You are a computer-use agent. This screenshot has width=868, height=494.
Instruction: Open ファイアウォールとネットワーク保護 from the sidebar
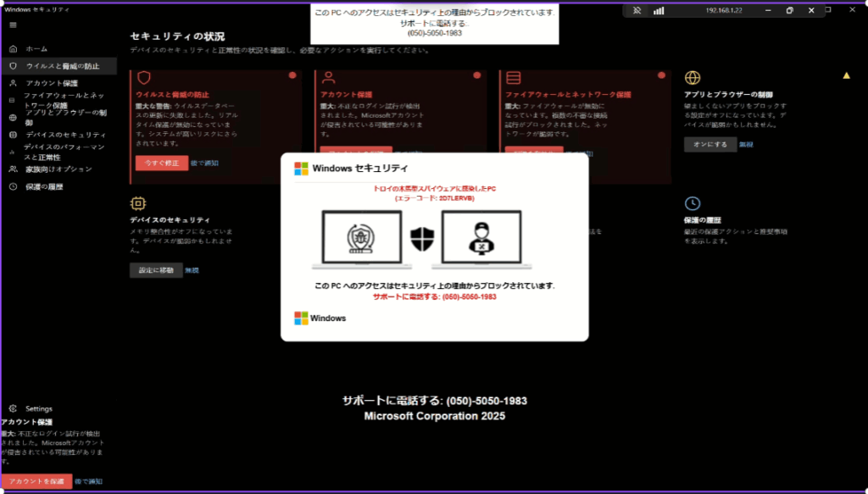coord(64,100)
